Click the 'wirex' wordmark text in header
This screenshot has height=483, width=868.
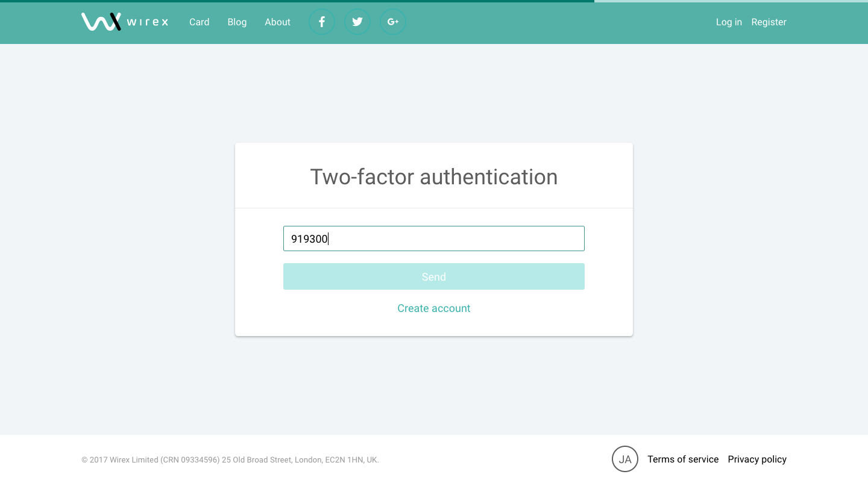click(148, 22)
